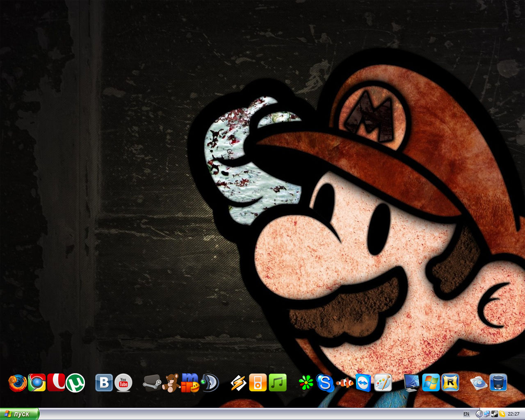This screenshot has height=420, width=525.
Task: Launch ICQ green flower icon
Action: pyautogui.click(x=306, y=383)
